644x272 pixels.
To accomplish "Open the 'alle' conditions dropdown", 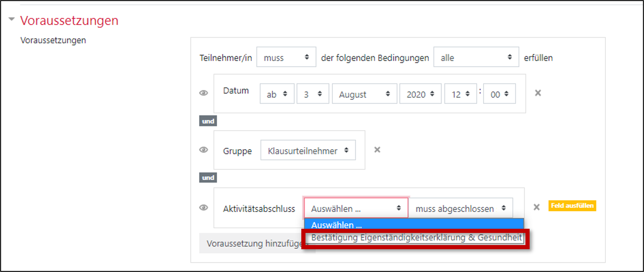I will click(x=476, y=57).
